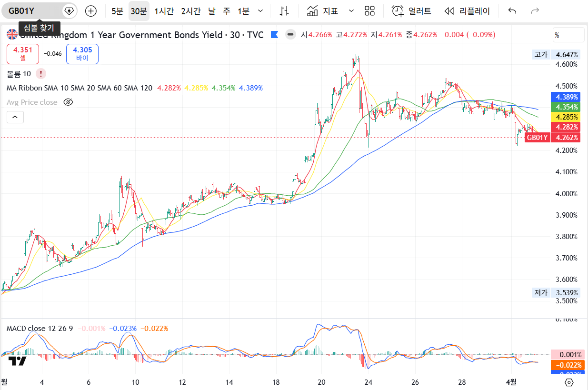Click the pink -0.001% MACD histogram tag
Image resolution: width=588 pixels, height=390 pixels.
coord(567,355)
